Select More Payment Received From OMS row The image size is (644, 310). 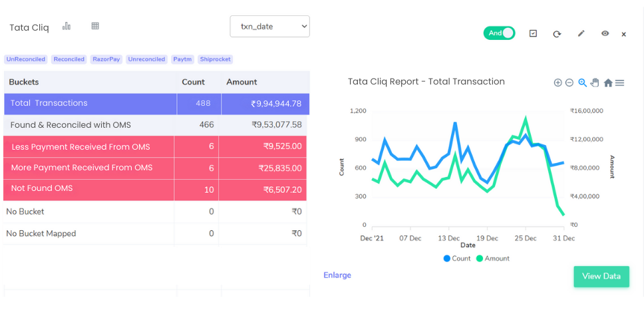pos(155,168)
